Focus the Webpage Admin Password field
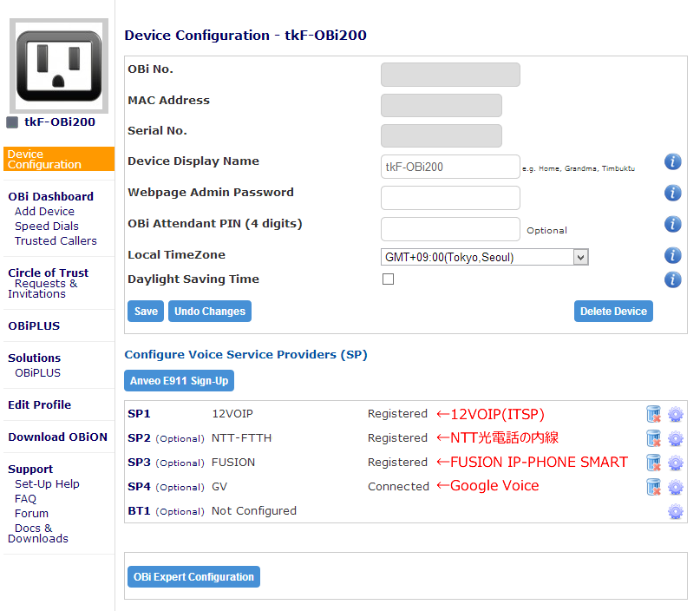The image size is (700, 611). coord(450,198)
